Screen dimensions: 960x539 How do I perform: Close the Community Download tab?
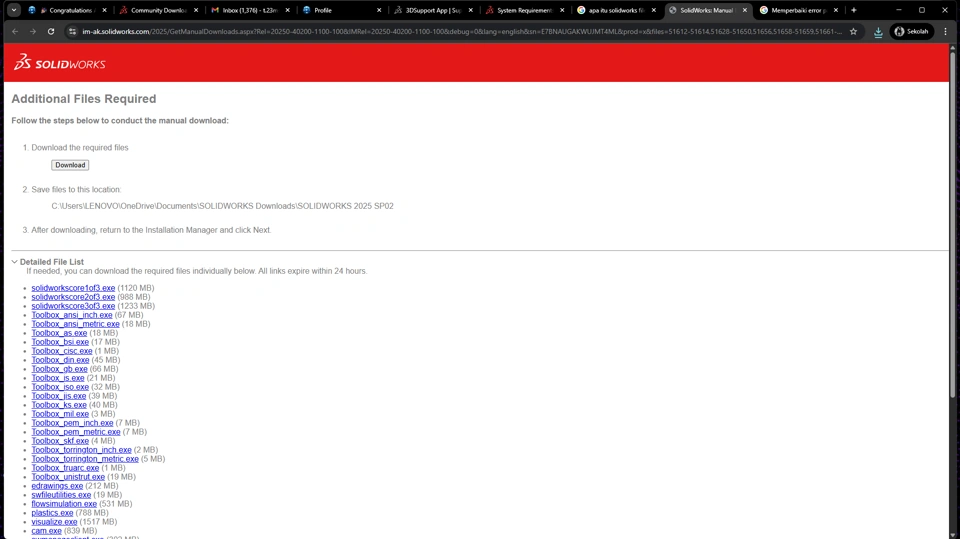196,10
